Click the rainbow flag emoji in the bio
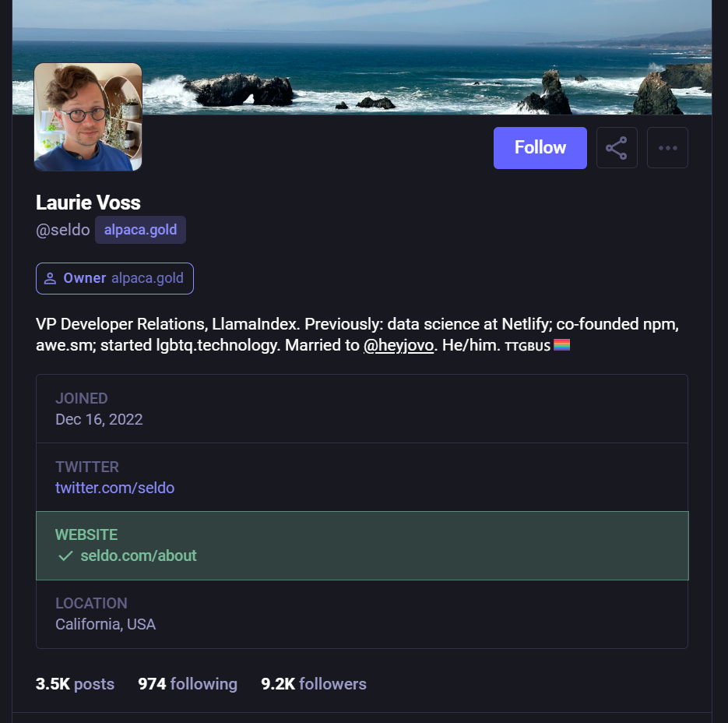The image size is (728, 723). coord(561,344)
